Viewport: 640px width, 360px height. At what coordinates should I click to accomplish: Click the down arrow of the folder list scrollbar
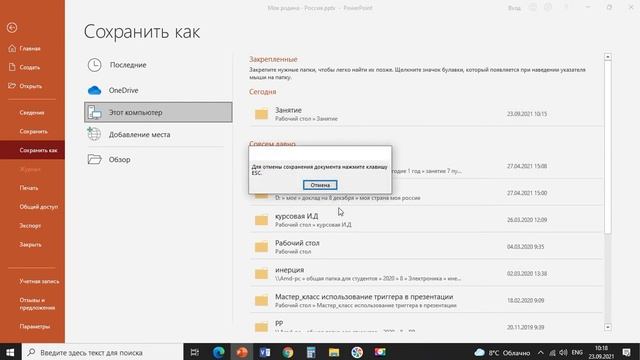[608, 327]
